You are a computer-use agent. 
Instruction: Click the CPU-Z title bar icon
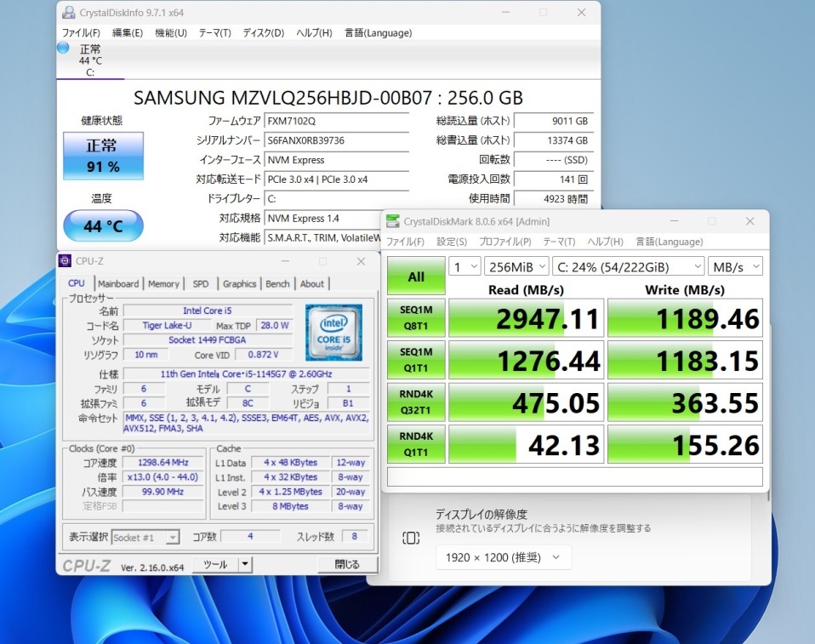65,260
